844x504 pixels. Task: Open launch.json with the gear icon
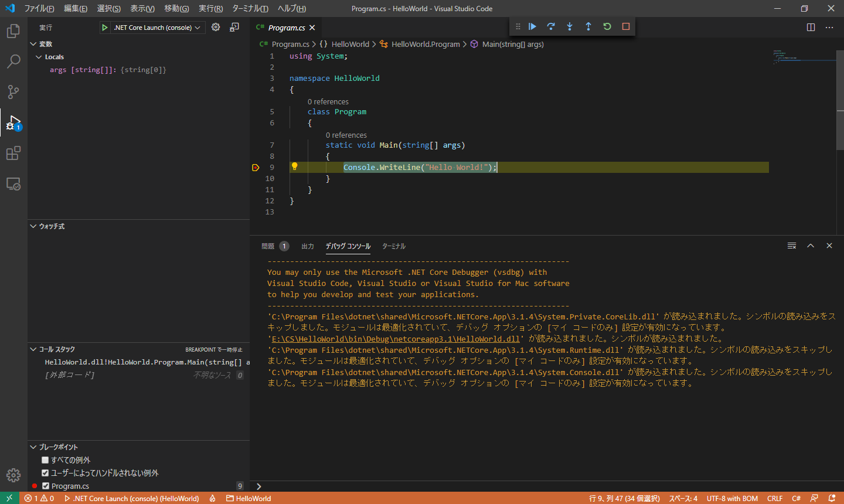coord(216,28)
